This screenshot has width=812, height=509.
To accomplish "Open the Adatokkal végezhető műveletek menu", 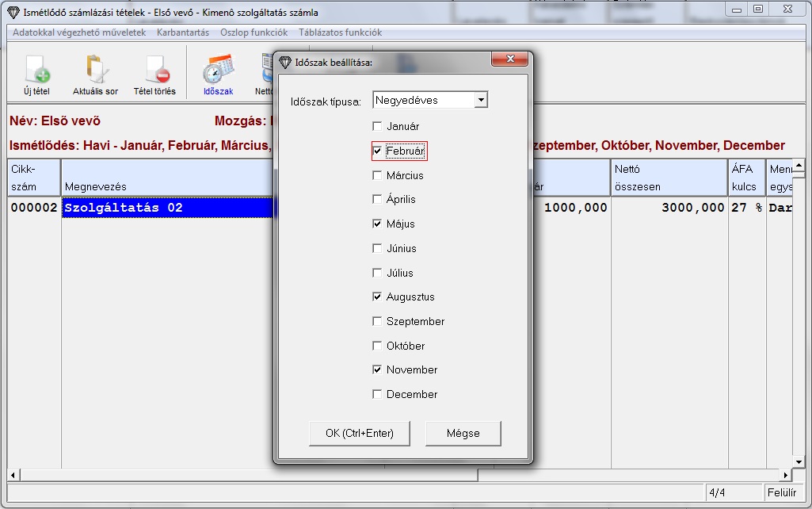I will coord(79,33).
